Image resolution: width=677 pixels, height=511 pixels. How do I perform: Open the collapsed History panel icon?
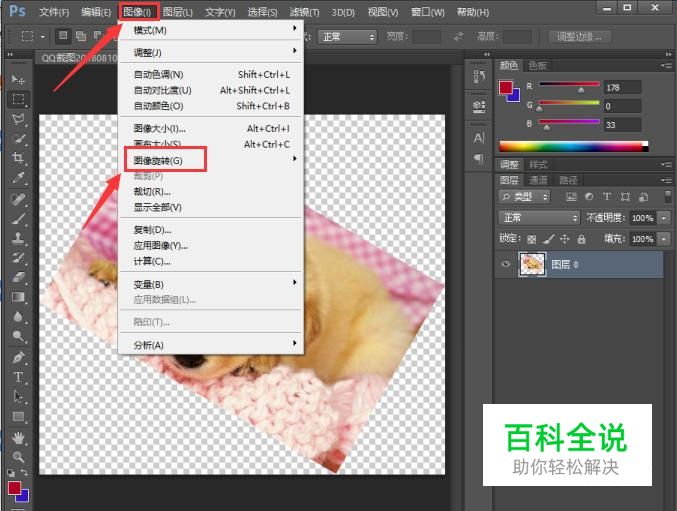tap(479, 77)
